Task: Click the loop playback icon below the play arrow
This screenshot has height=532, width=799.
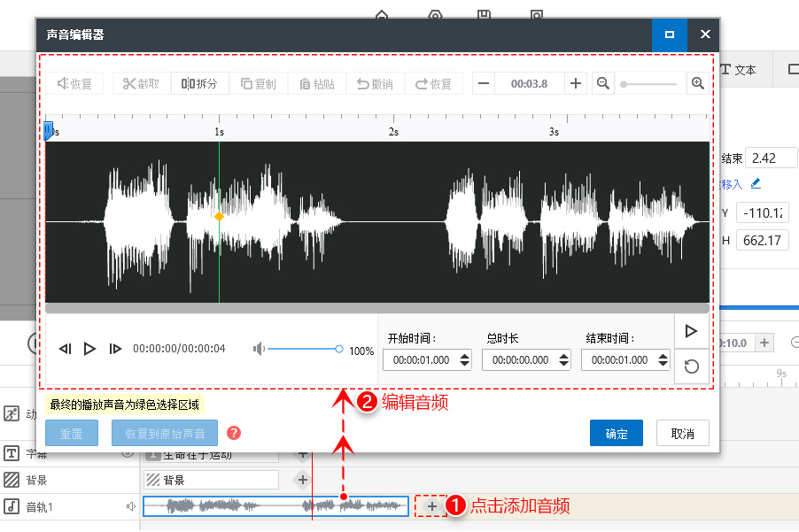Action: [692, 366]
